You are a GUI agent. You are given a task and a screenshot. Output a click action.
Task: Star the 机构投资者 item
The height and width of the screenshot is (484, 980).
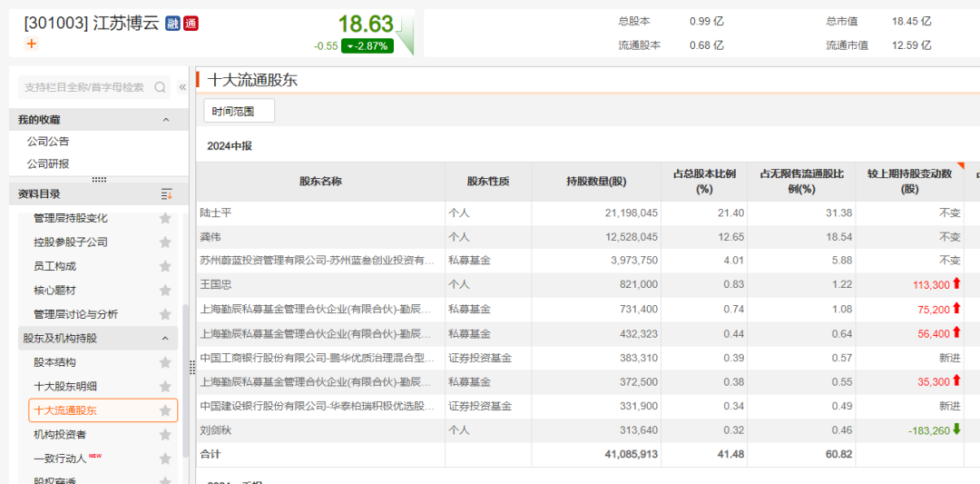point(165,435)
